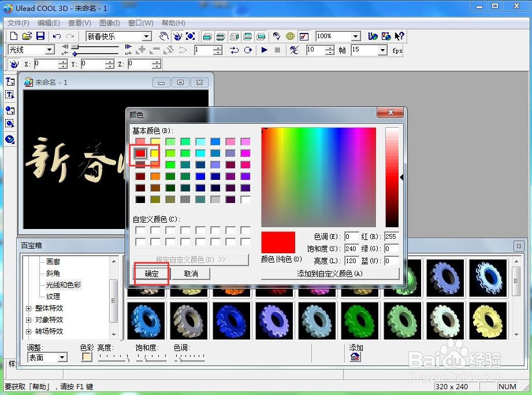Select the Size object tool
The width and height of the screenshot is (532, 395).
[191, 36]
